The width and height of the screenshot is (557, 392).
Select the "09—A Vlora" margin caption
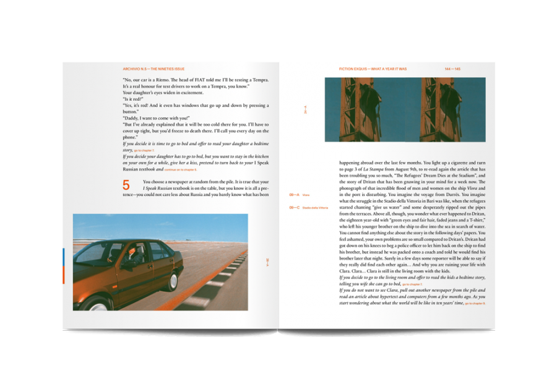click(300, 195)
